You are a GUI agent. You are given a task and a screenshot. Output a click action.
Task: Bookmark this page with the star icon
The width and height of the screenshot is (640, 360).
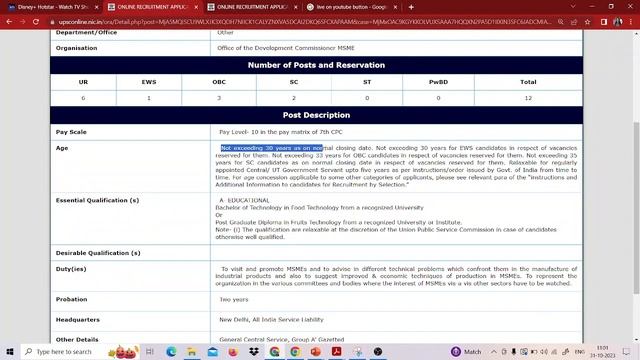587,22
